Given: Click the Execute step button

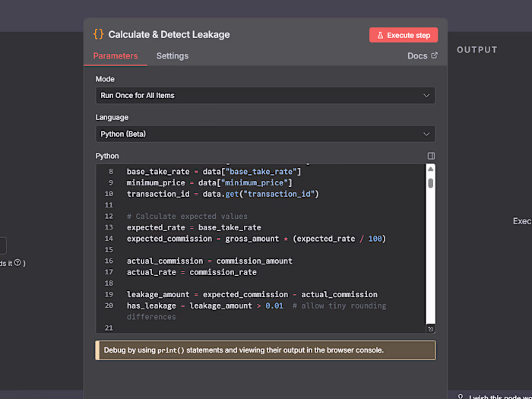Looking at the screenshot, I should click(x=404, y=35).
